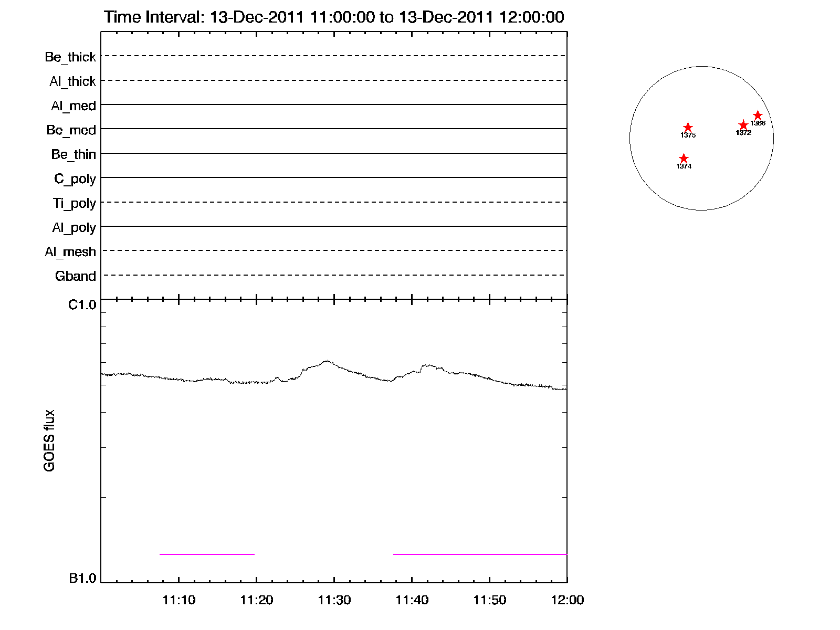Click the Time Interval title text
840x630 pixels.
coord(334,17)
